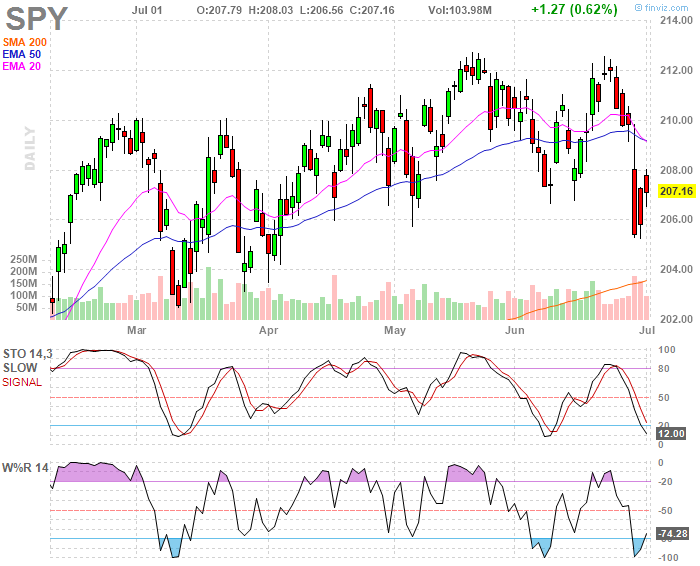The width and height of the screenshot is (700, 566).
Task: Click the DAILY timeframe watermark
Action: point(30,148)
